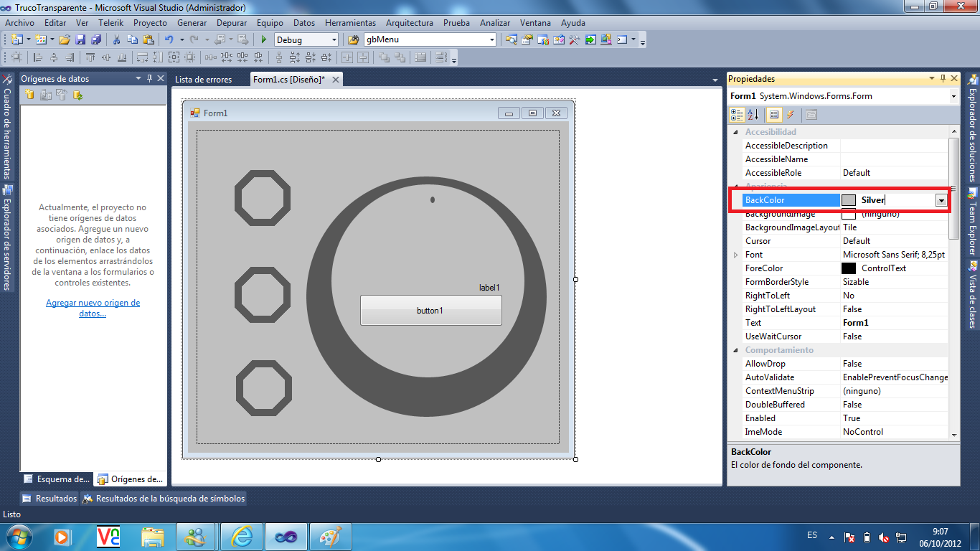This screenshot has height=551, width=980.
Task: Click the Save All toolbar icon
Action: [x=96, y=40]
